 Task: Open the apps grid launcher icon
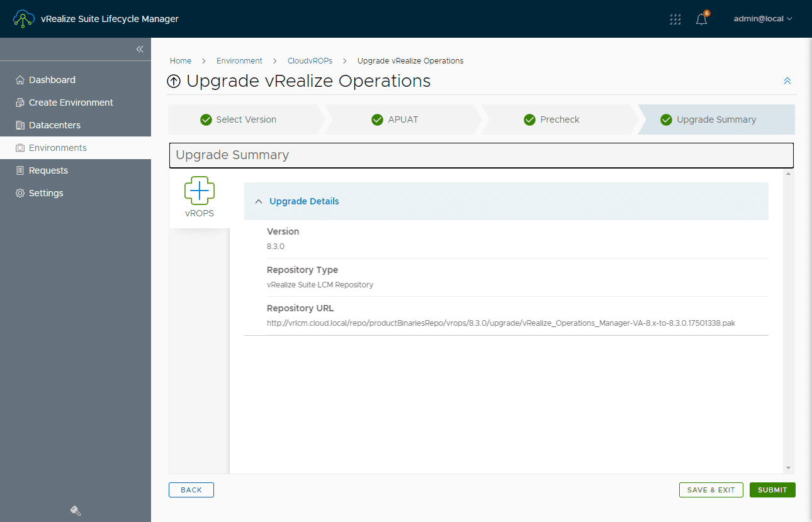point(675,19)
